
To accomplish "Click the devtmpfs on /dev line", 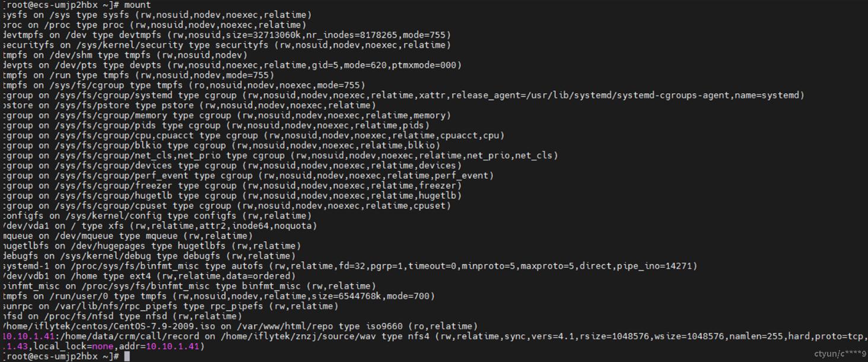I will tap(227, 35).
